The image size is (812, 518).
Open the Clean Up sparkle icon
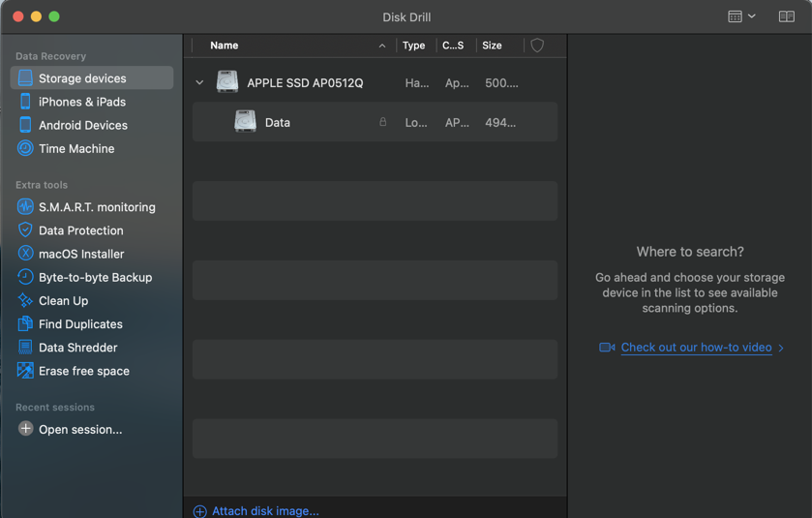pyautogui.click(x=25, y=300)
